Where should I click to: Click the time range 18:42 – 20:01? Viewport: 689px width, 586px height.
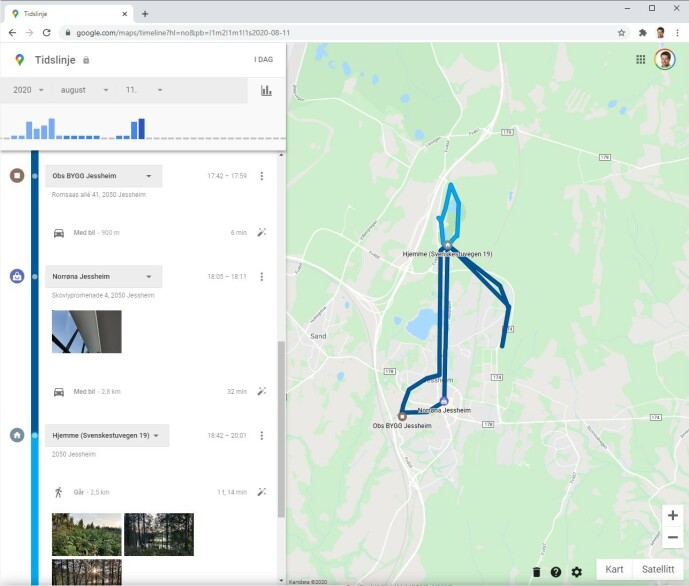227,435
